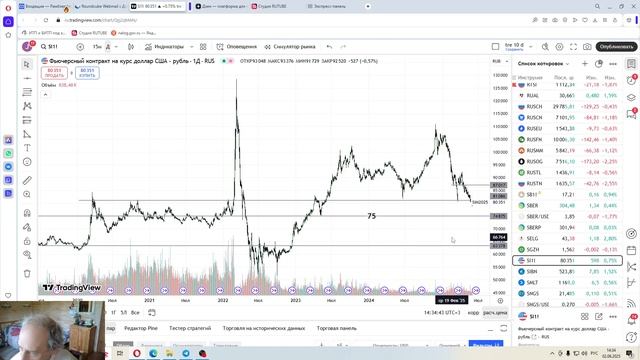Switch to Редактор Pine tab
Image resolution: width=640 pixels, height=360 pixels.
[x=140, y=328]
